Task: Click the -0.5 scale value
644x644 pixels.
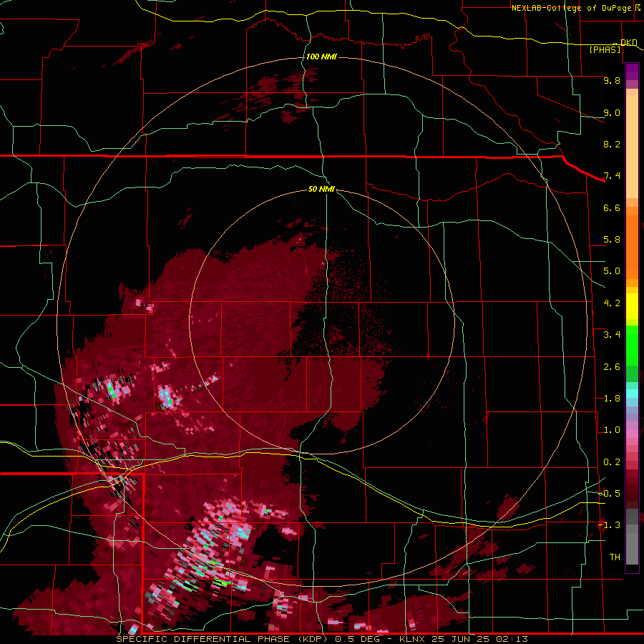Action: click(x=609, y=494)
